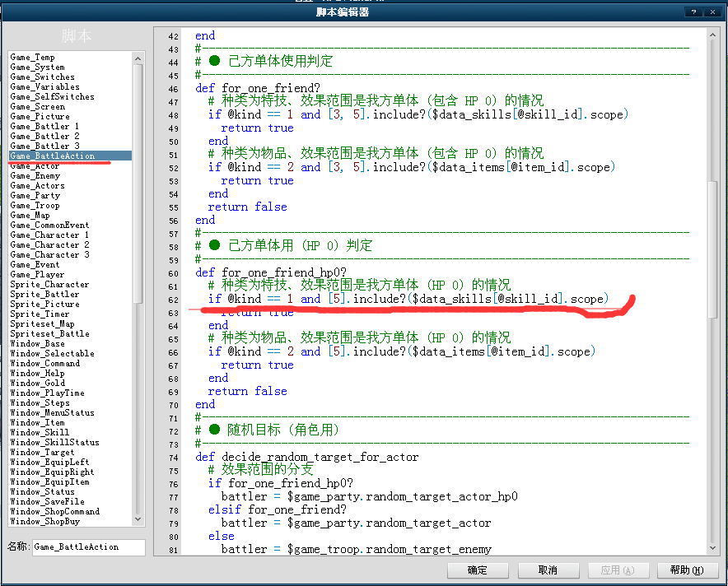Click the 确定 confirm button
This screenshot has height=586, width=728.
point(478,570)
